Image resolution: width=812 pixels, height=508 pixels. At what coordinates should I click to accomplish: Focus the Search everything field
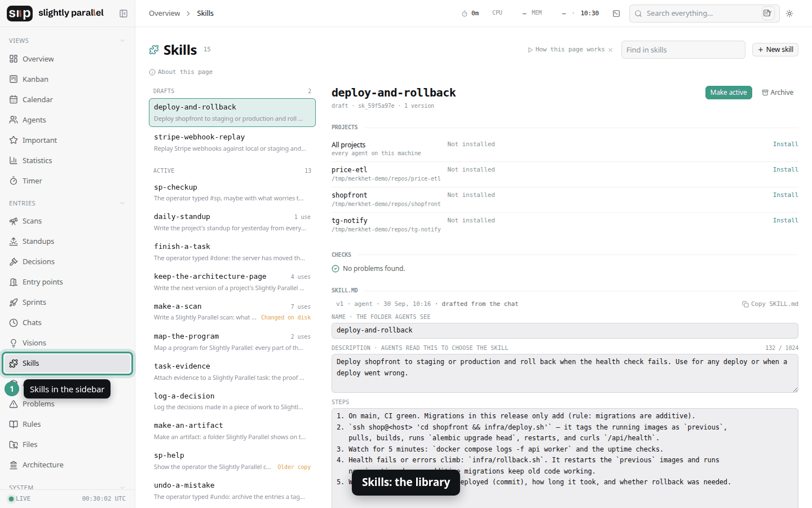click(x=704, y=14)
